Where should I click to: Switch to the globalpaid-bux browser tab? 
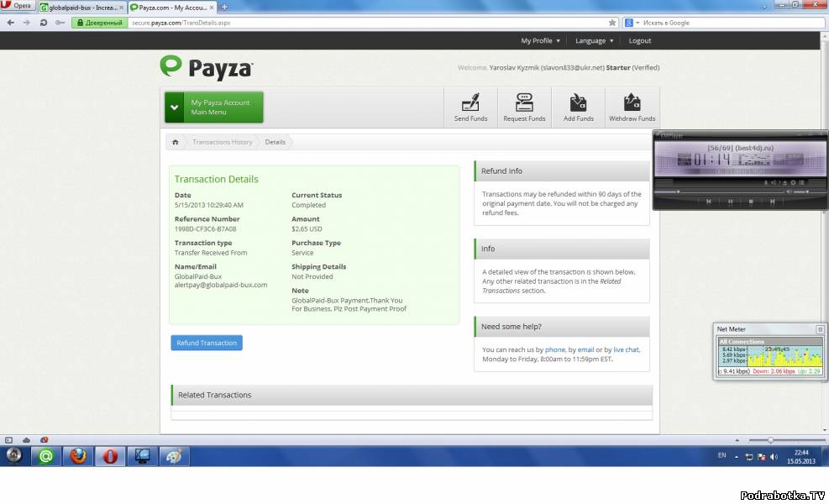pos(81,7)
